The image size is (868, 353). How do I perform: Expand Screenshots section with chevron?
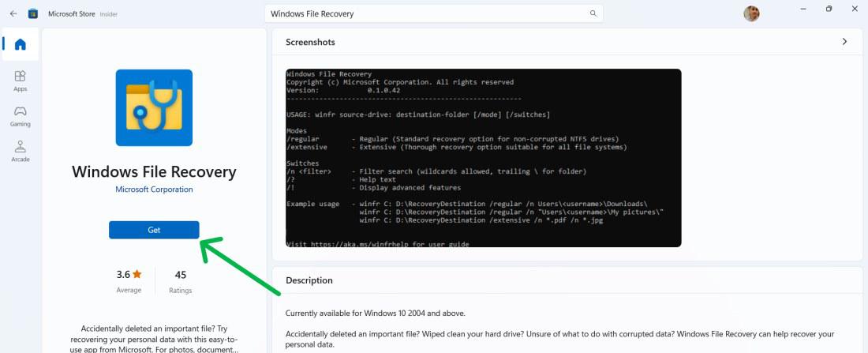[844, 42]
